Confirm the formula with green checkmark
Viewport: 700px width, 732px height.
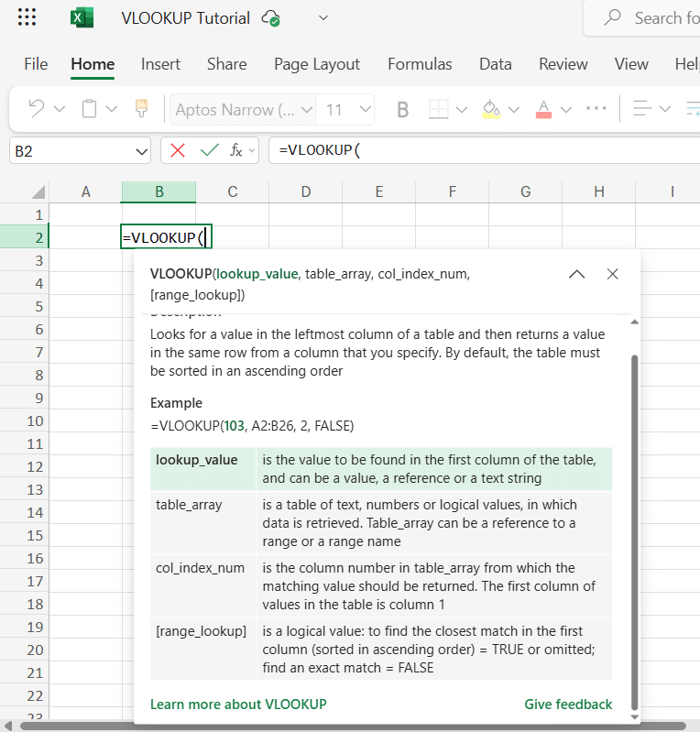point(209,150)
